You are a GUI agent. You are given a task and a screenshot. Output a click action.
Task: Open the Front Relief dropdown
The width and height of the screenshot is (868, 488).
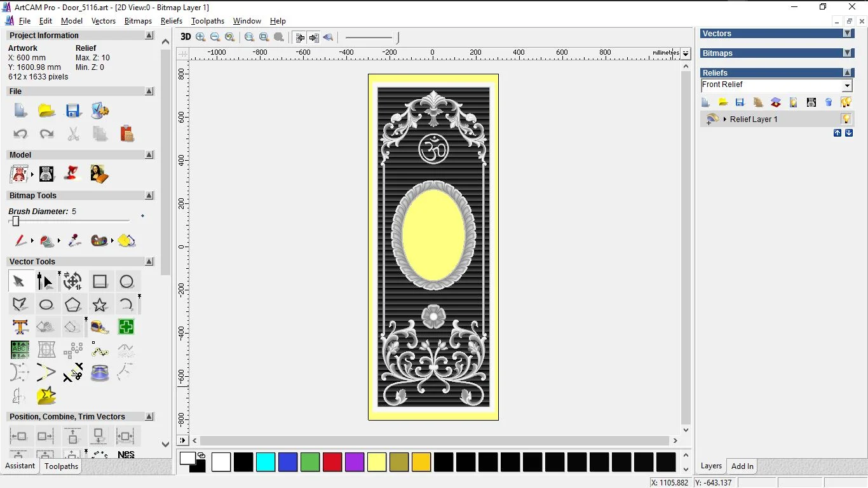tap(846, 85)
